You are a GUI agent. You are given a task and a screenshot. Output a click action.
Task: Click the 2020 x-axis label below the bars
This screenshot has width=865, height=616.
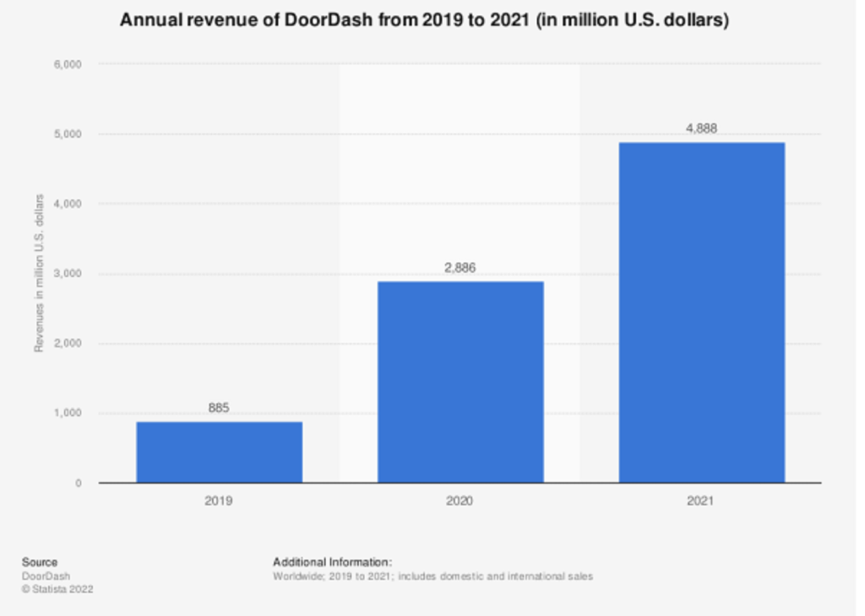tap(460, 500)
